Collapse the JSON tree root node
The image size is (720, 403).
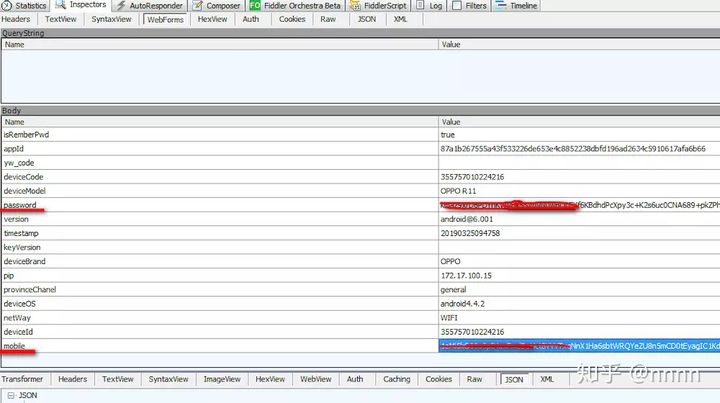(x=11, y=395)
